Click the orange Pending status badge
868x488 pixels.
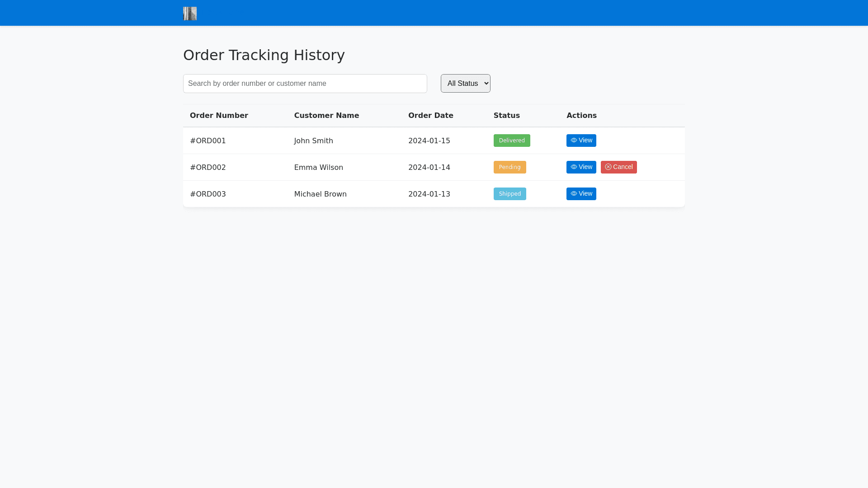(509, 167)
